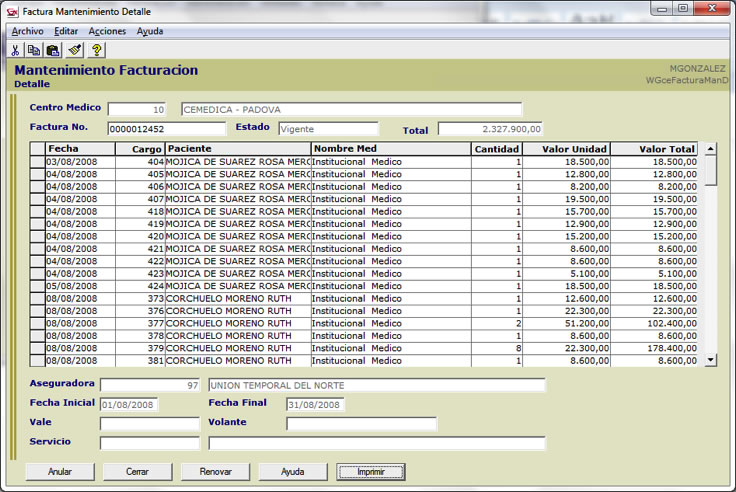This screenshot has height=492, width=736.
Task: Click Valor Total cell 178.400,00
Action: [x=654, y=348]
